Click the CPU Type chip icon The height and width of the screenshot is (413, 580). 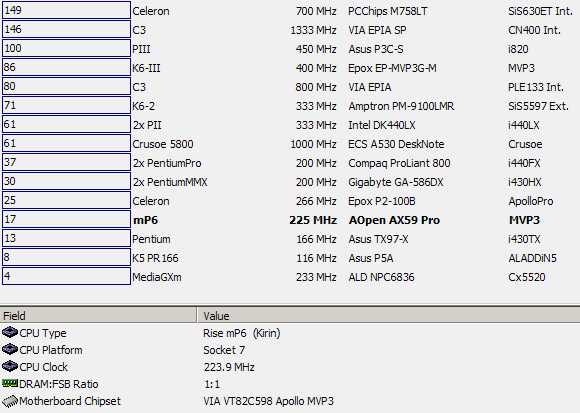click(10, 332)
